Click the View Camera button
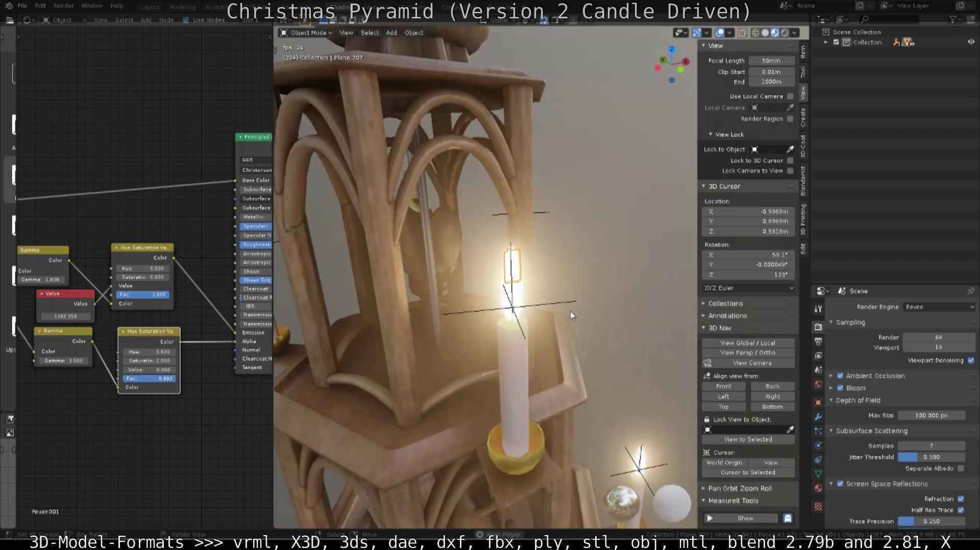This screenshot has width=980, height=550. [752, 363]
